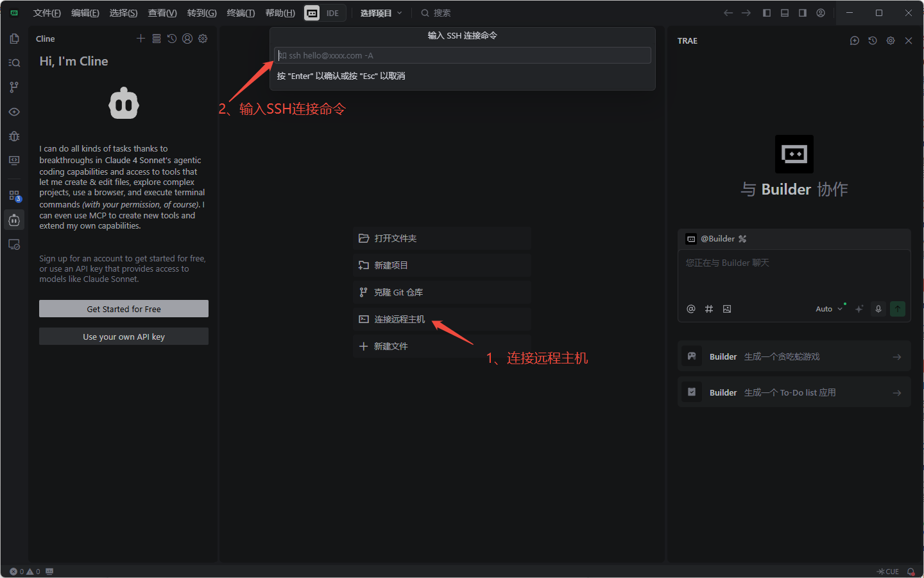Start a new Cline task with plus icon
924x578 pixels.
click(141, 39)
